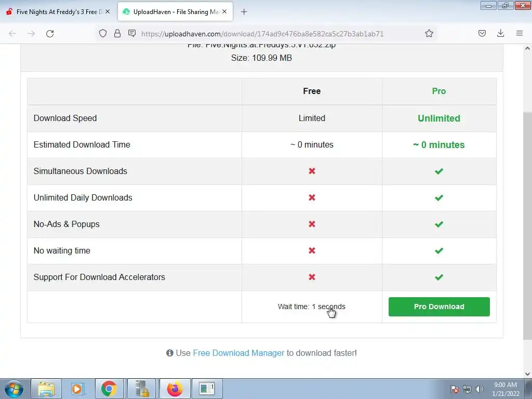The width and height of the screenshot is (532, 399).
Task: Click the Download Speed row label
Action: tap(65, 118)
